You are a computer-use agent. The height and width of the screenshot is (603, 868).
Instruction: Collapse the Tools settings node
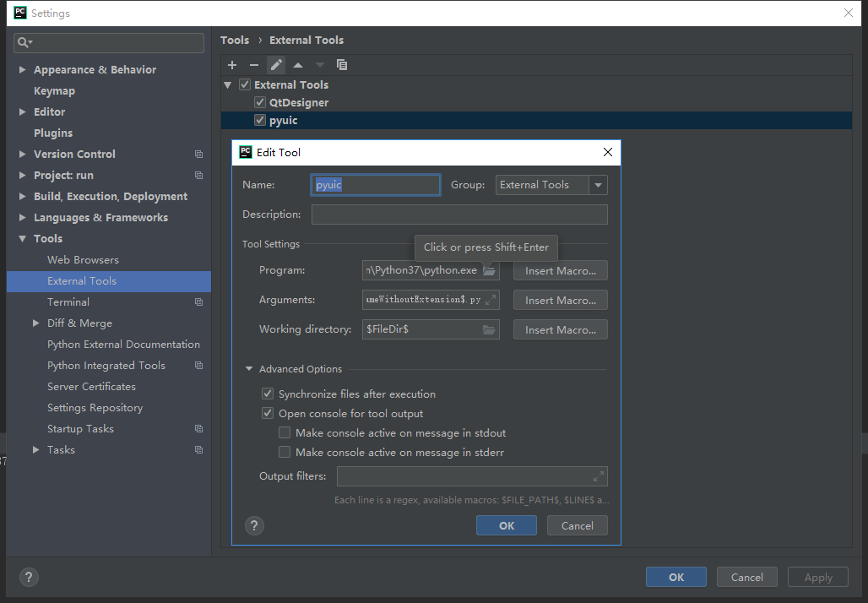pyautogui.click(x=22, y=239)
